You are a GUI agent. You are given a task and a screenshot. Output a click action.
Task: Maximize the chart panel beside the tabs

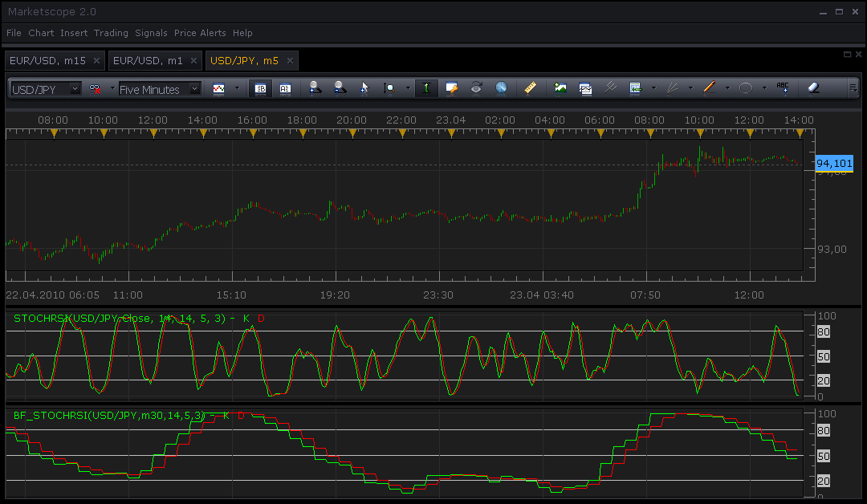847,54
